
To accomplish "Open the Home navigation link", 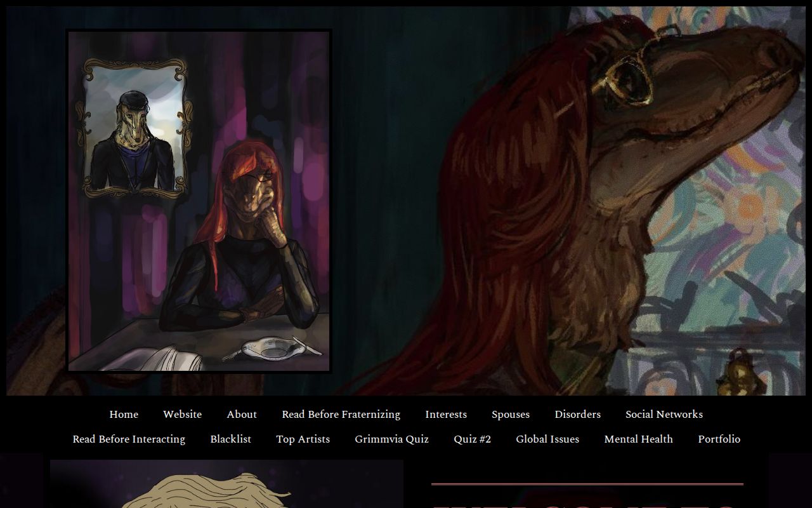I will pos(124,414).
